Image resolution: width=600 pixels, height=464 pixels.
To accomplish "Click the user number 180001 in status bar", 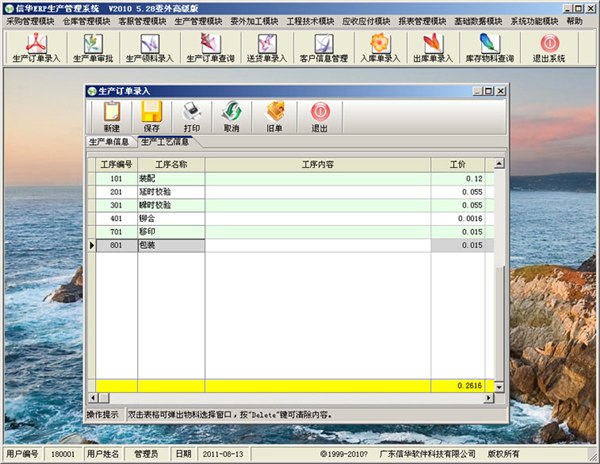I will (x=63, y=454).
